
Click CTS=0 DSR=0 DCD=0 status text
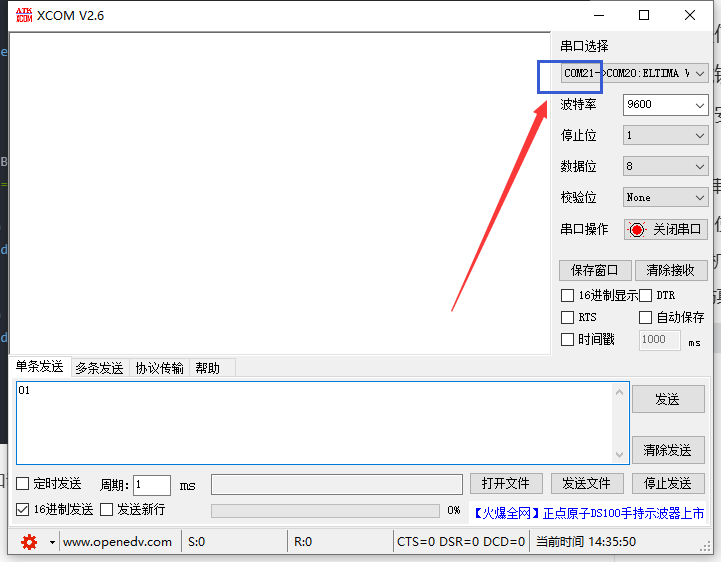(461, 542)
